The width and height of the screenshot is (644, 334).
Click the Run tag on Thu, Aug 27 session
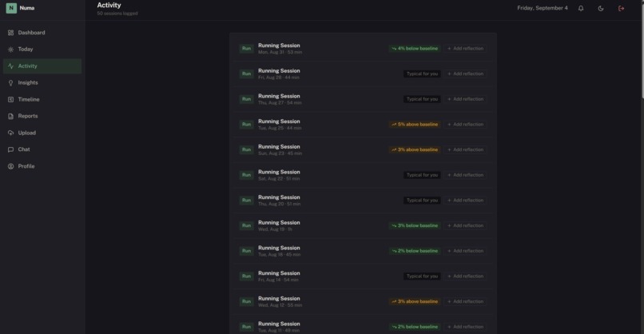click(x=246, y=99)
